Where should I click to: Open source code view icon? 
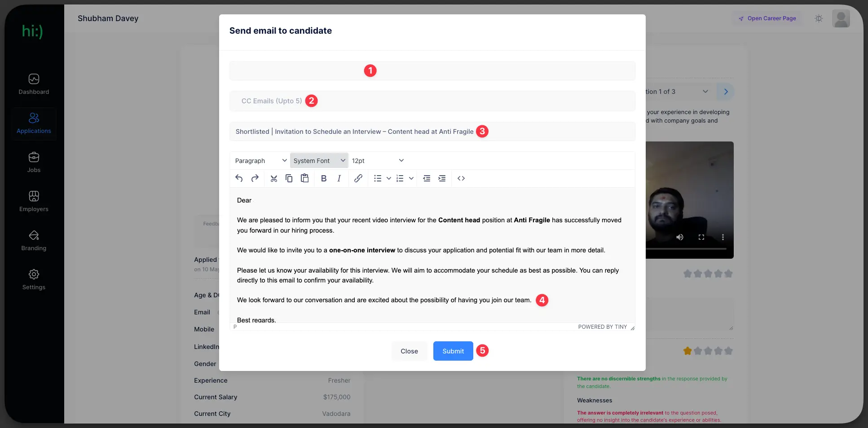tap(461, 178)
